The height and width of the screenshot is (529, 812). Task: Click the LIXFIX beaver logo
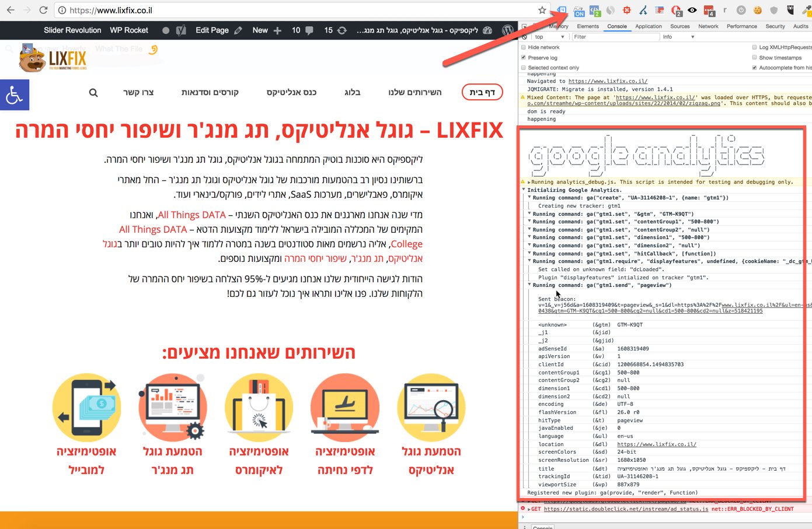(x=53, y=59)
